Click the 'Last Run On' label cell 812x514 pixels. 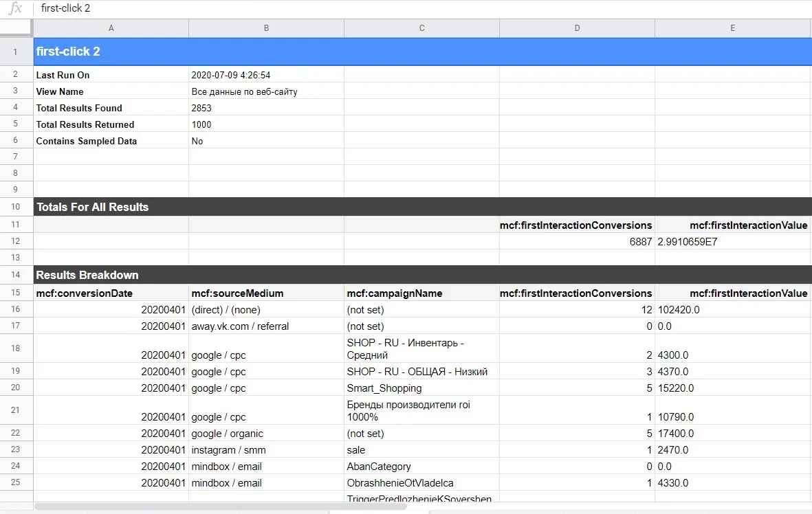click(111, 74)
